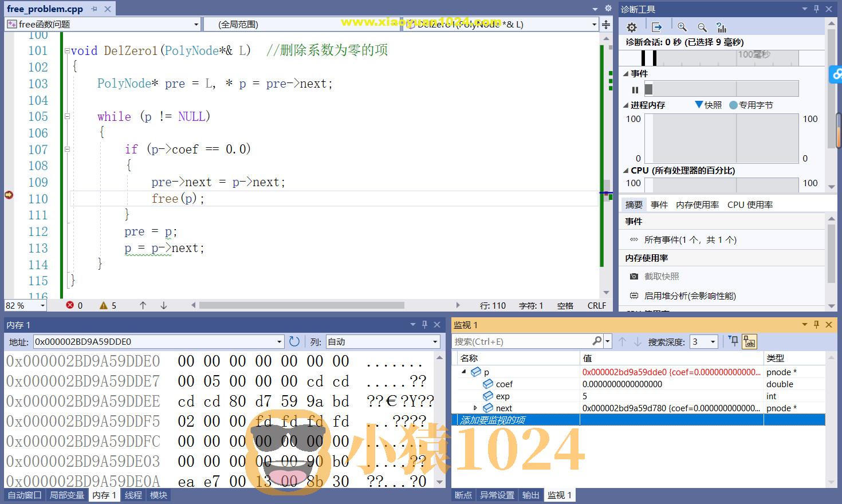Switch to the CPU 使用率 tab

[x=750, y=204]
